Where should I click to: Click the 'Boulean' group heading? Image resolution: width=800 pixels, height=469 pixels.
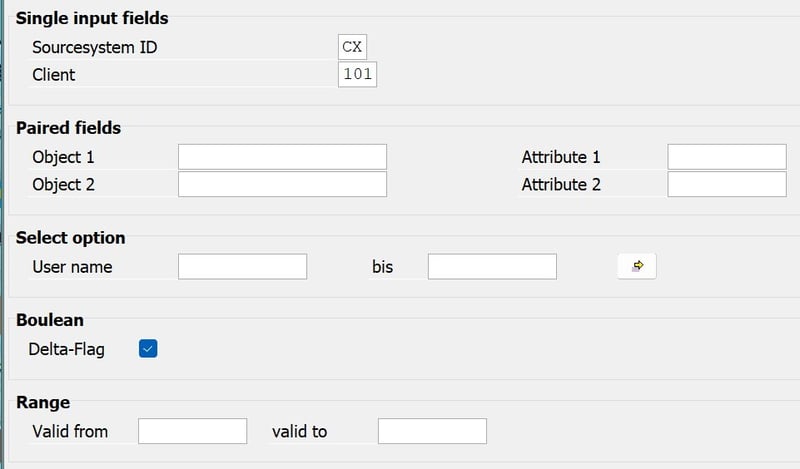[x=50, y=320]
